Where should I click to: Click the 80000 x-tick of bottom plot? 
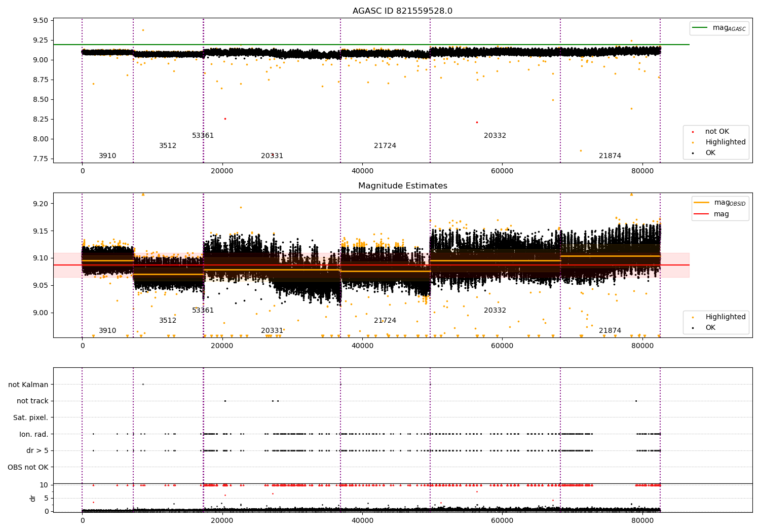(x=642, y=520)
